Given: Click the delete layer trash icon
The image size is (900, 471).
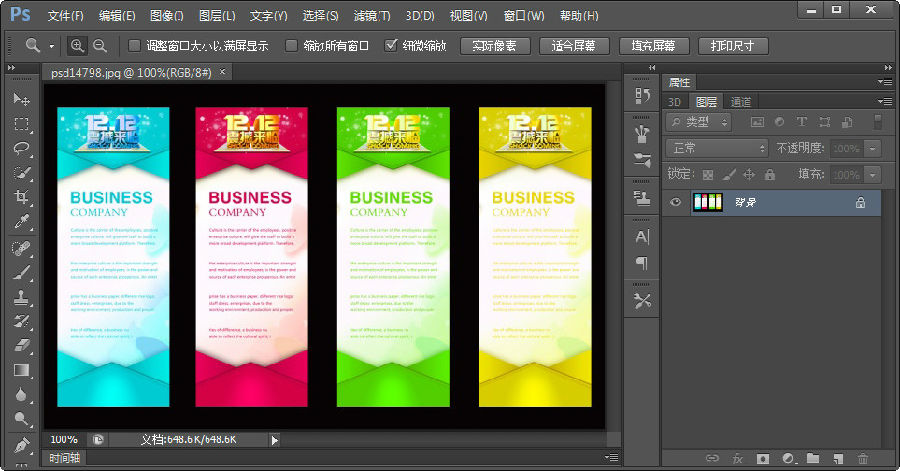Looking at the screenshot, I should click(x=863, y=458).
